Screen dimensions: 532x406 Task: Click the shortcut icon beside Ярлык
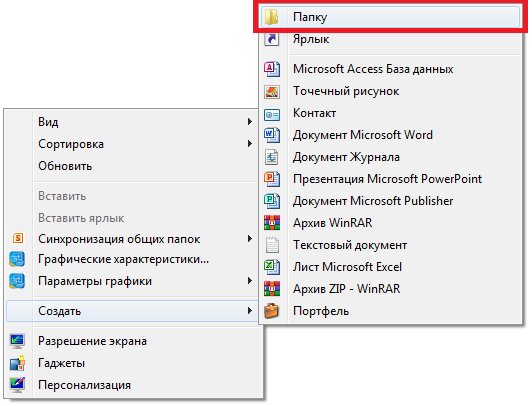click(x=271, y=39)
